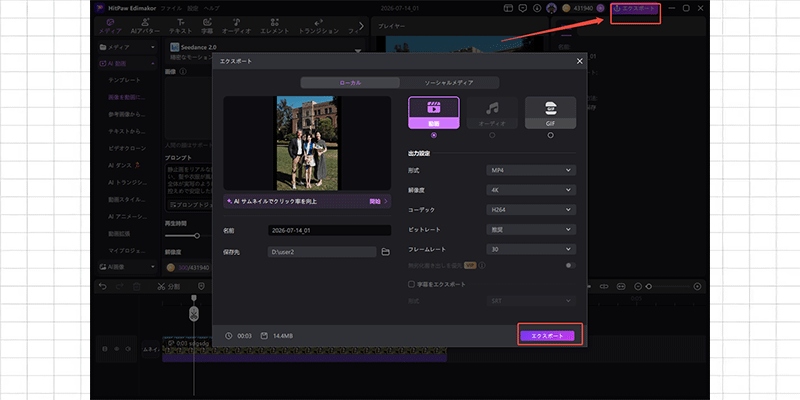Viewport: 800px width, 400px height.
Task: Open the user avatar profile
Action: coord(551,8)
